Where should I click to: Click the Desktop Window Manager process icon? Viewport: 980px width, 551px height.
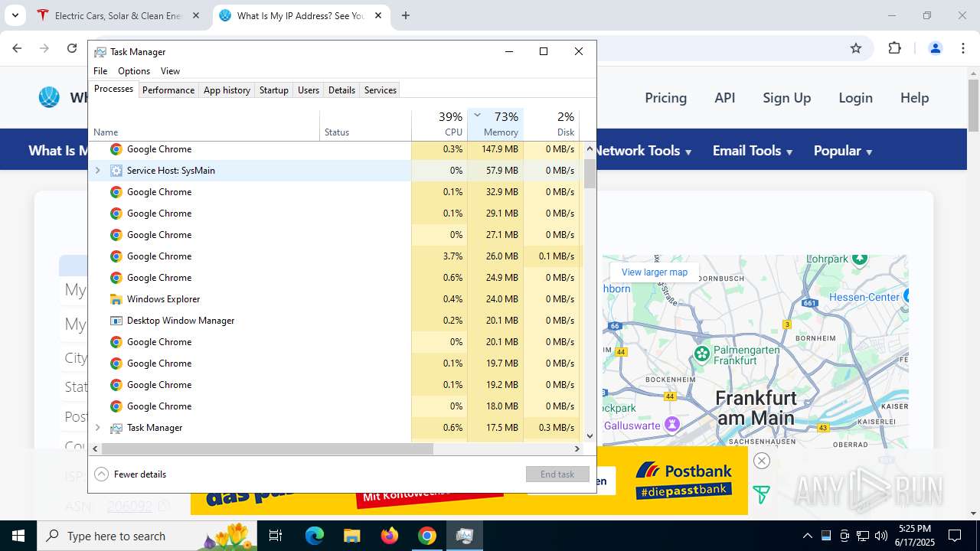pos(116,321)
